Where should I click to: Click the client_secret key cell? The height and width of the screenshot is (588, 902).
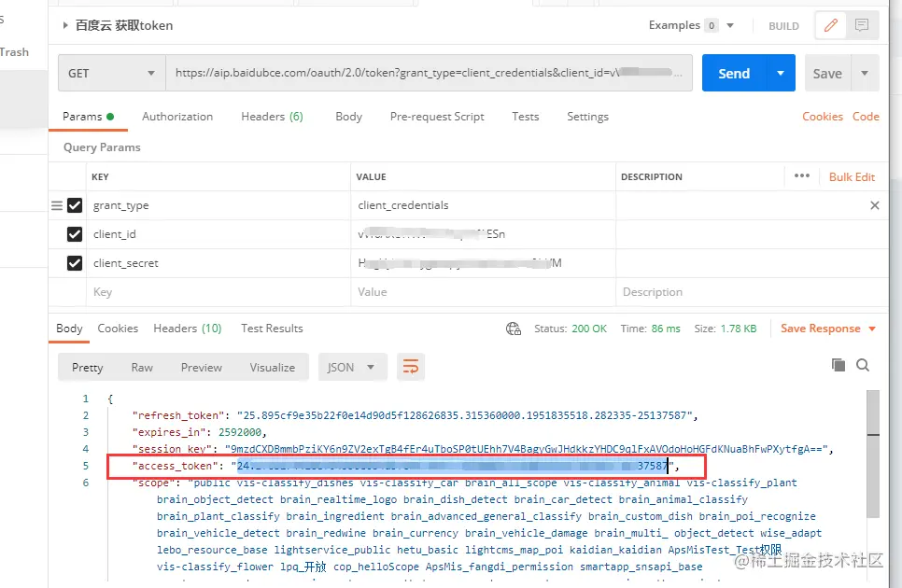[218, 262]
